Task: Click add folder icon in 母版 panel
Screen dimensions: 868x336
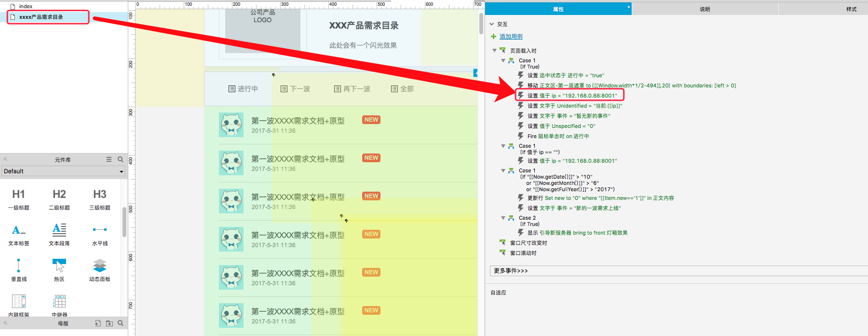Action: pyautogui.click(x=109, y=323)
